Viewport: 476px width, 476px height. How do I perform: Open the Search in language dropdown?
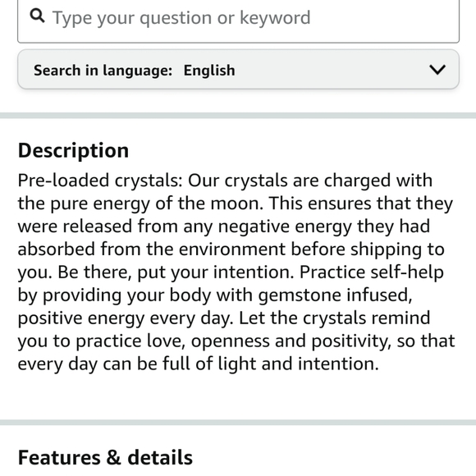pos(238,70)
